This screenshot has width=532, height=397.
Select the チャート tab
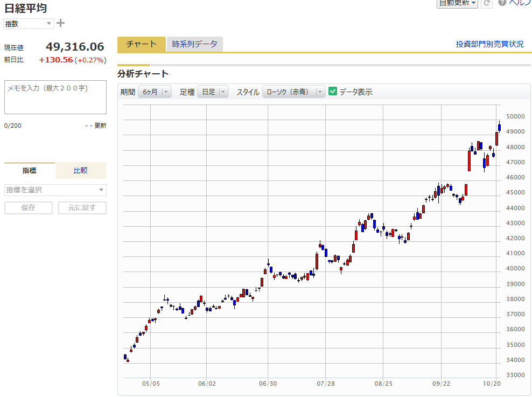[x=142, y=45]
